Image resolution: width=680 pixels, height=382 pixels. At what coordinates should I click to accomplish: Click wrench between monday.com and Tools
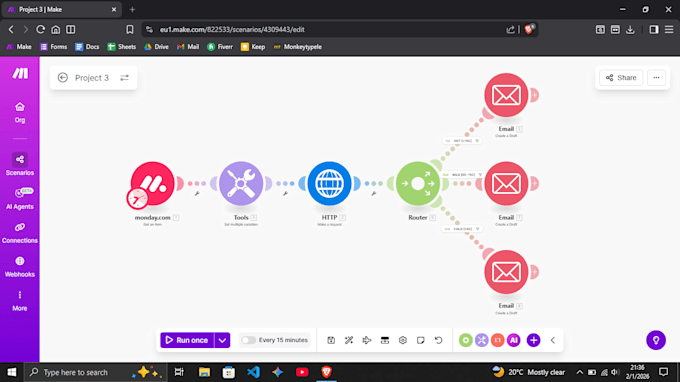pos(197,194)
